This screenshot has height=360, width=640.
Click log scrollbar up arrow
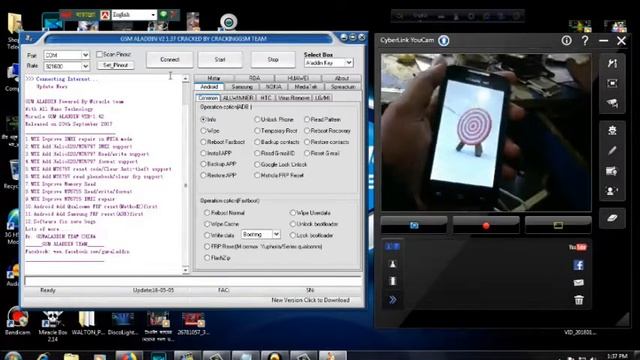tap(186, 78)
